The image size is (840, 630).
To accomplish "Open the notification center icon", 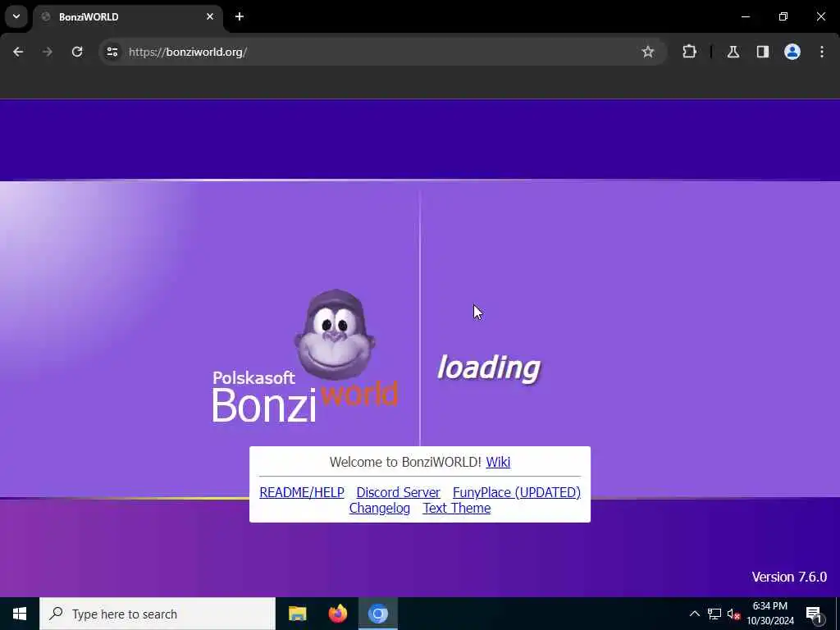I will 814,614.
